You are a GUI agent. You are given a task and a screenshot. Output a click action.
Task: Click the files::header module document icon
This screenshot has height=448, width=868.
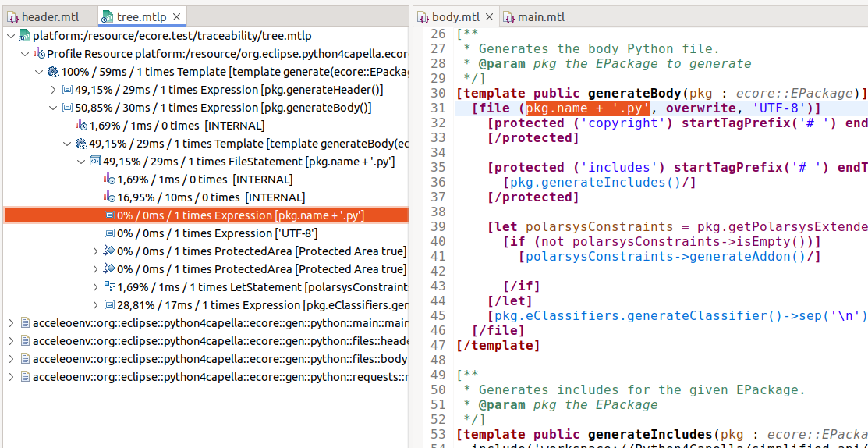tap(25, 340)
